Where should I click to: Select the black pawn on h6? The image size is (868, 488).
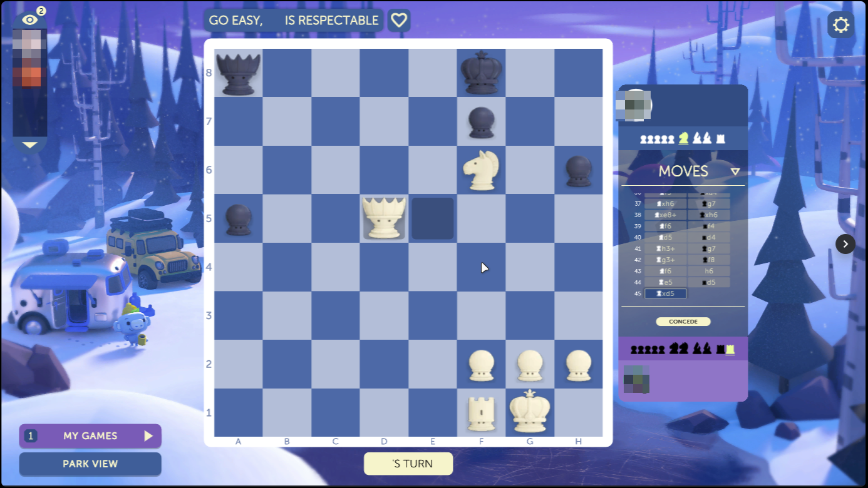(578, 170)
